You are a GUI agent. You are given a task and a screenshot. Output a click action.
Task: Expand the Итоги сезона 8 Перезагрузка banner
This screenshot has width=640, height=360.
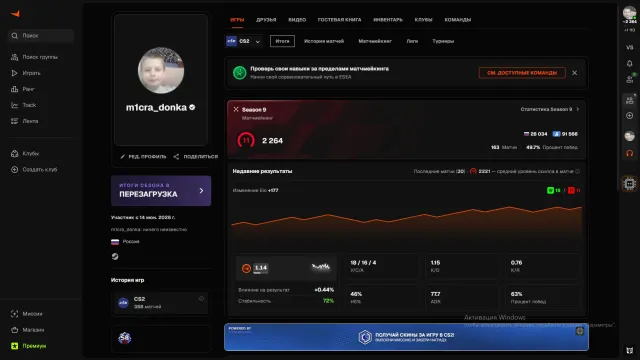[x=161, y=191]
